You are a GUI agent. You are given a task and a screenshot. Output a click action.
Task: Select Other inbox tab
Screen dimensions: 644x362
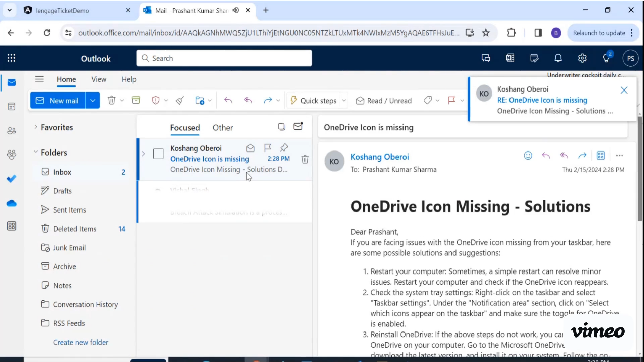click(223, 128)
